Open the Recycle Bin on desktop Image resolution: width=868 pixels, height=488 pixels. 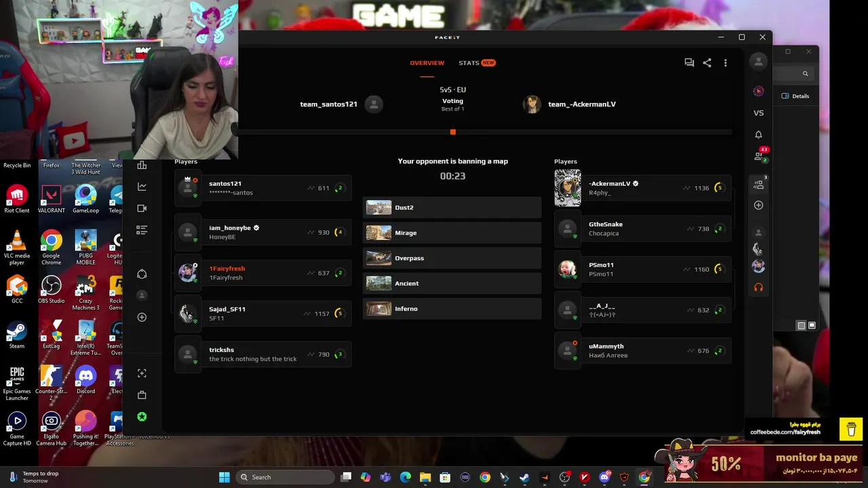click(17, 165)
